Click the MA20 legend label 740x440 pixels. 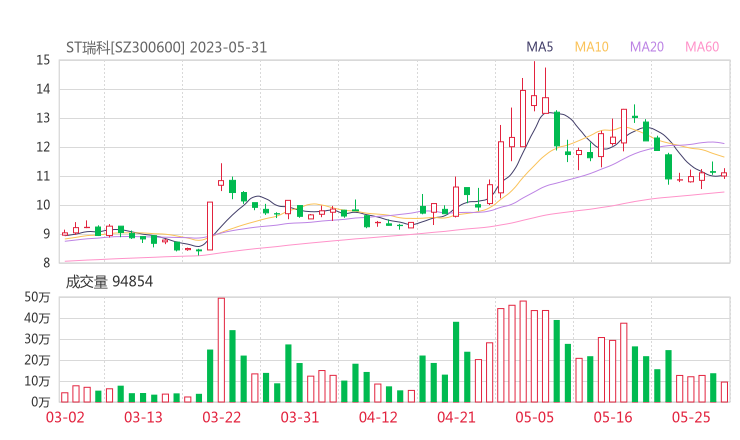tap(647, 47)
